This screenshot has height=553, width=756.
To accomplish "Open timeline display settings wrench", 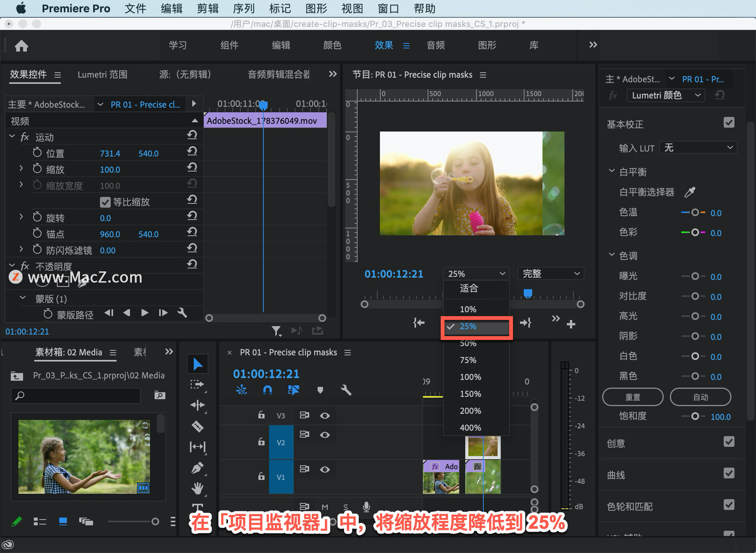I will 346,390.
